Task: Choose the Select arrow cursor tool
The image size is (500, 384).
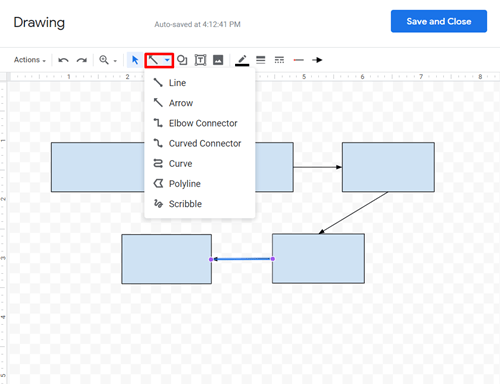Action: 135,60
